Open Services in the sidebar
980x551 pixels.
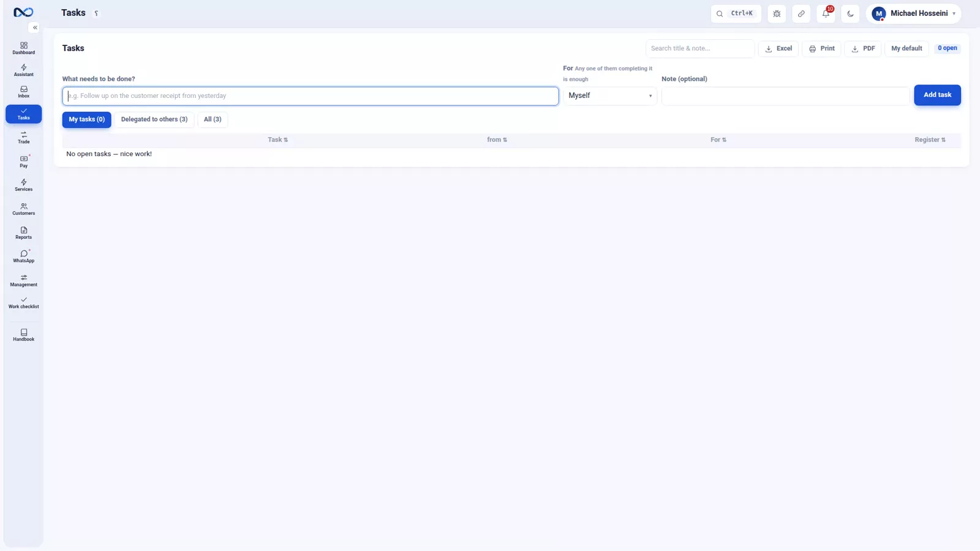point(23,186)
